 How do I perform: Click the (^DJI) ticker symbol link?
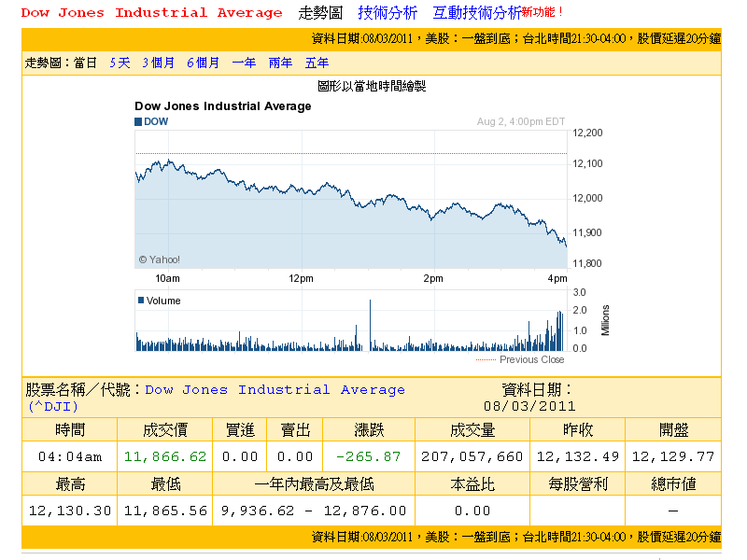click(x=53, y=406)
